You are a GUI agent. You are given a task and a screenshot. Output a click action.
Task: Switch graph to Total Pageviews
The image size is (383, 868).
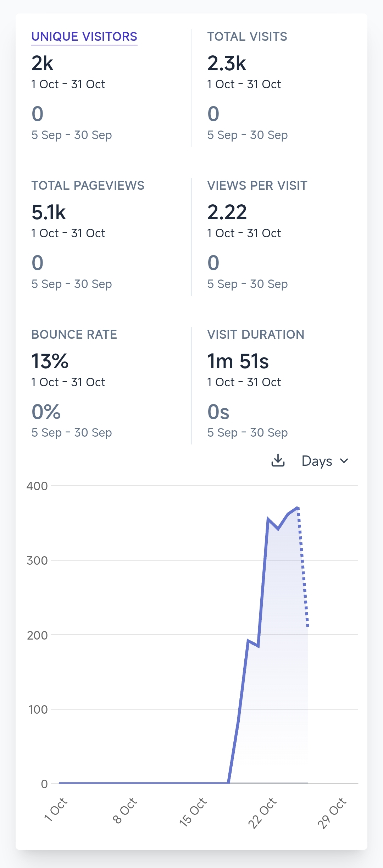[x=88, y=186]
